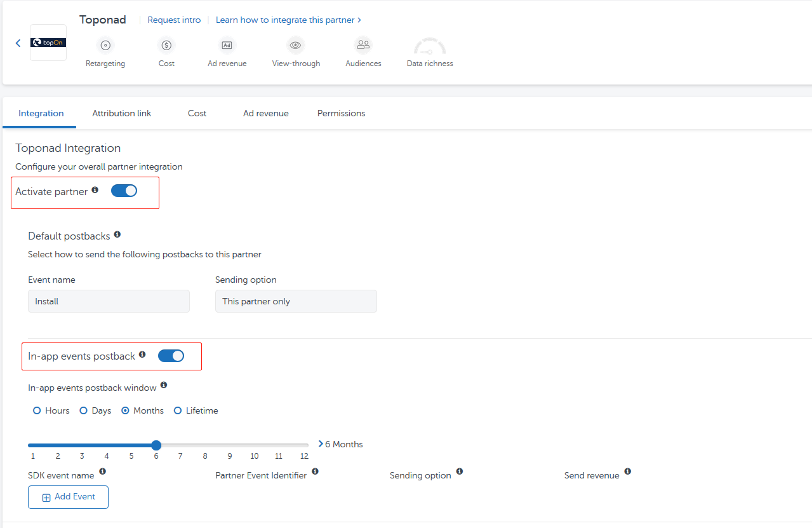Open the Activate partner info tooltip

(x=95, y=189)
